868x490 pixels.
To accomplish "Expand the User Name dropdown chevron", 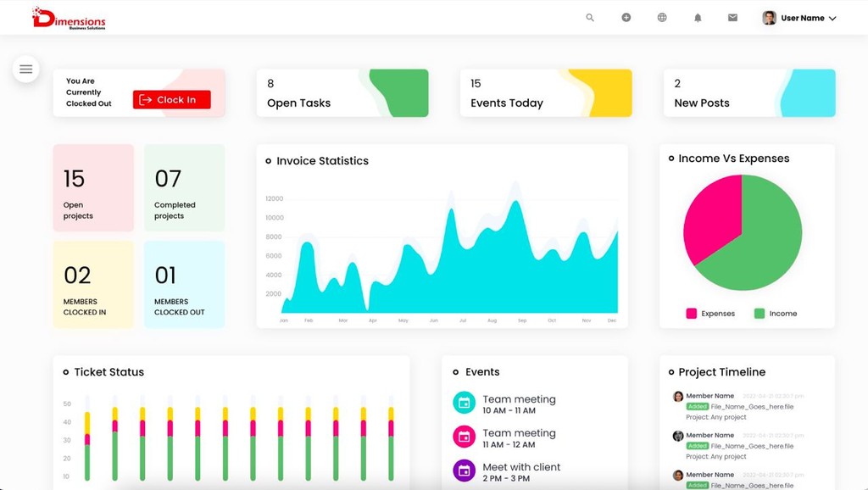I will click(x=832, y=19).
